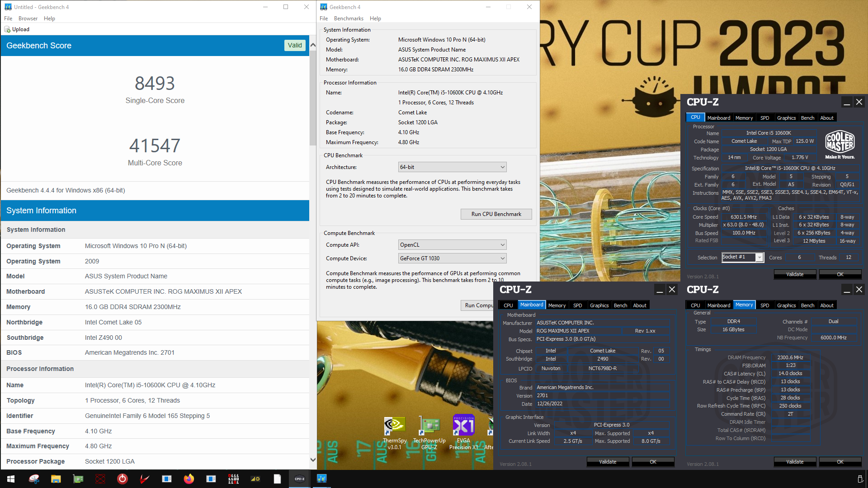Click the Run Compute Benchmark button

coord(477,305)
